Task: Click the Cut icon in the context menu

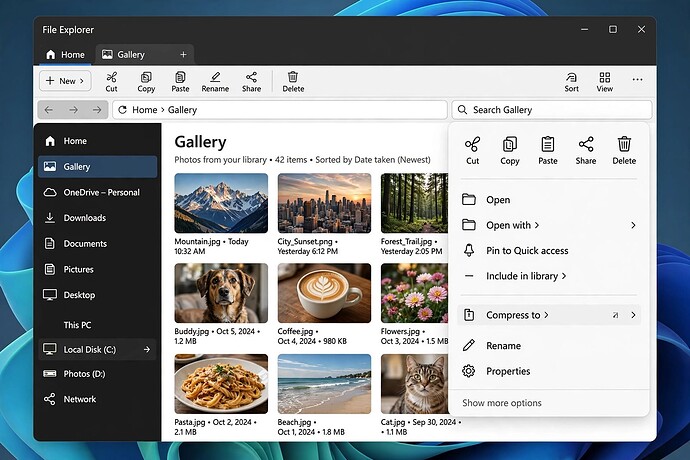Action: point(472,144)
